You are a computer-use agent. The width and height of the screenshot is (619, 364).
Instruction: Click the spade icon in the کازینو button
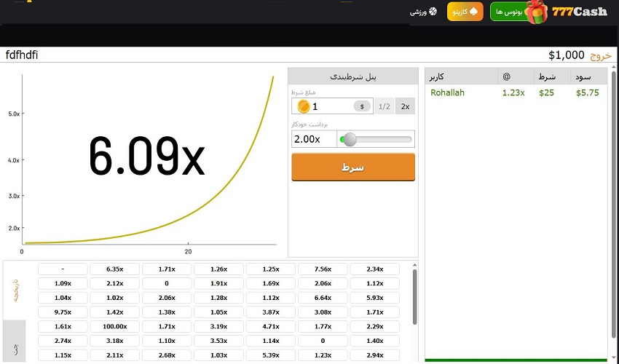coord(473,12)
